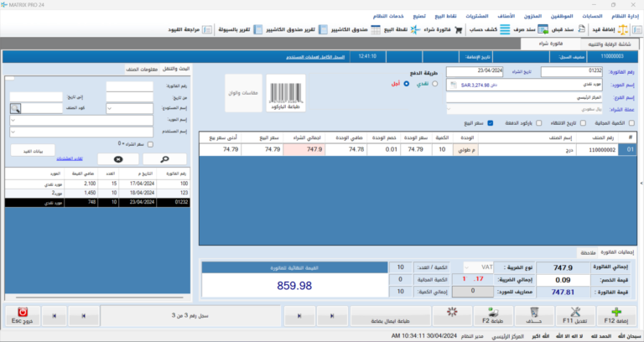
Task: Select the deferred payment radio button
Action: [407, 84]
